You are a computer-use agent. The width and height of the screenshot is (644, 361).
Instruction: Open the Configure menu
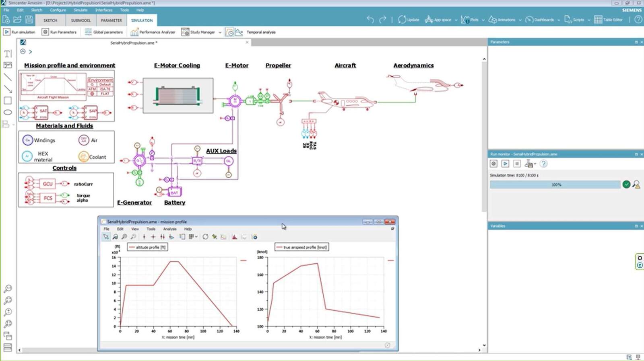(58, 10)
